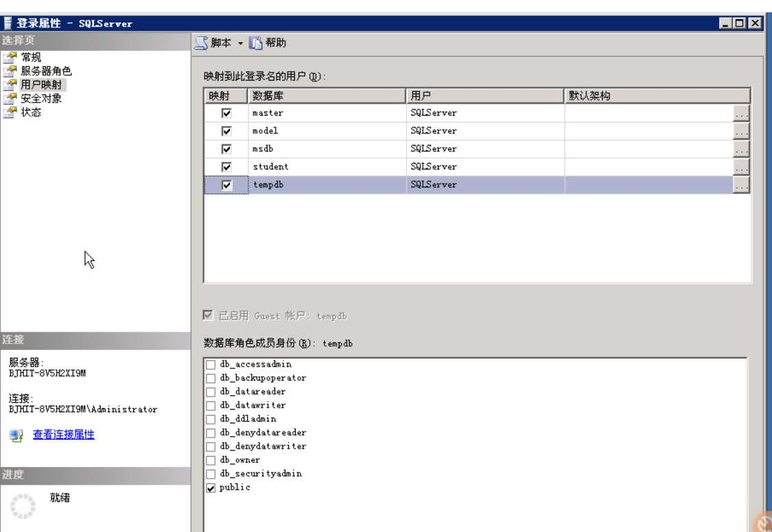
Task: Open schema browse button for tempdb
Action: click(x=741, y=185)
